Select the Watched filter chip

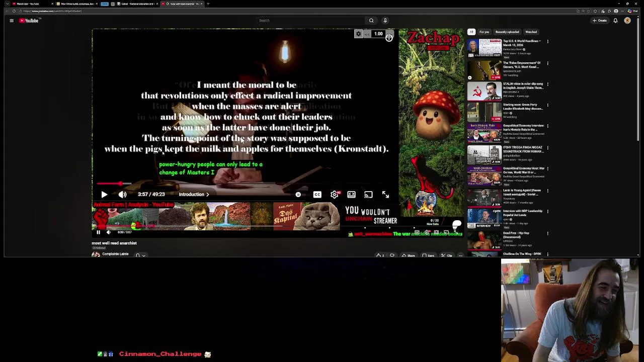pos(531,32)
